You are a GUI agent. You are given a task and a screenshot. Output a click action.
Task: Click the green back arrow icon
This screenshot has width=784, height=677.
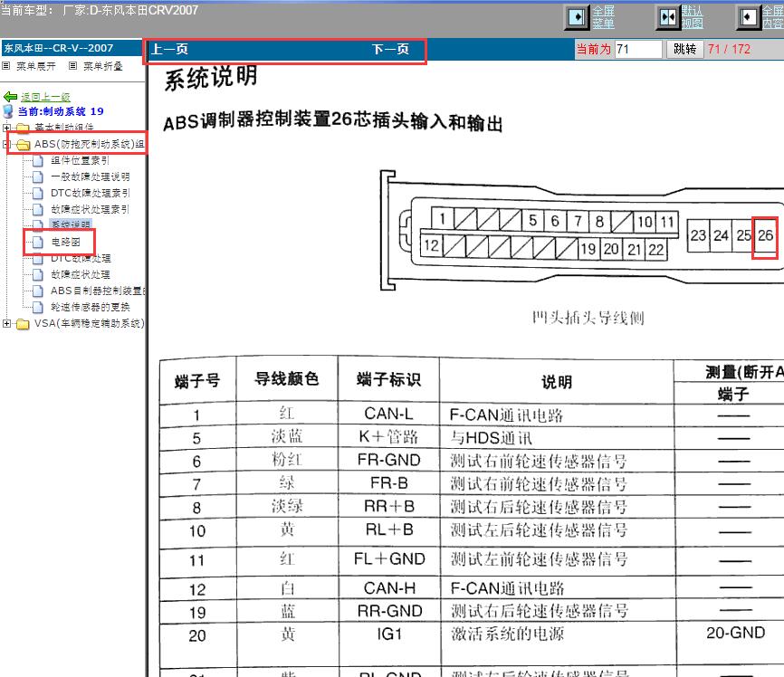pos(10,97)
